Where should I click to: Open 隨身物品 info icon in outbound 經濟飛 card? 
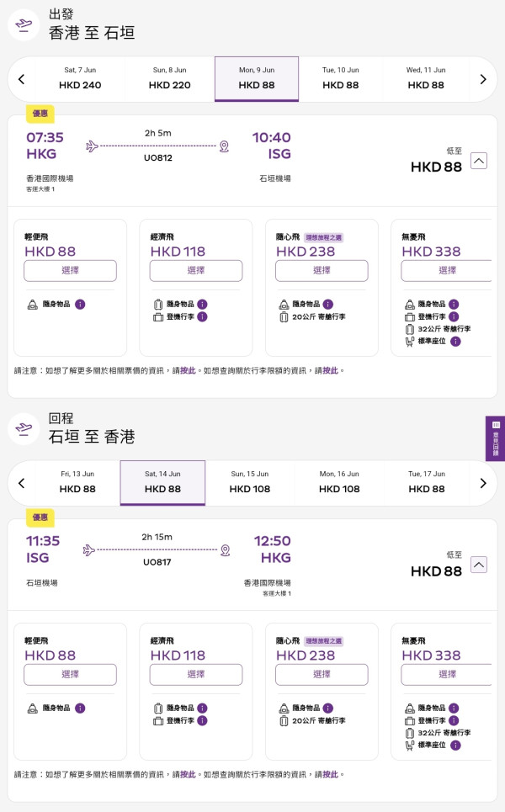point(202,305)
